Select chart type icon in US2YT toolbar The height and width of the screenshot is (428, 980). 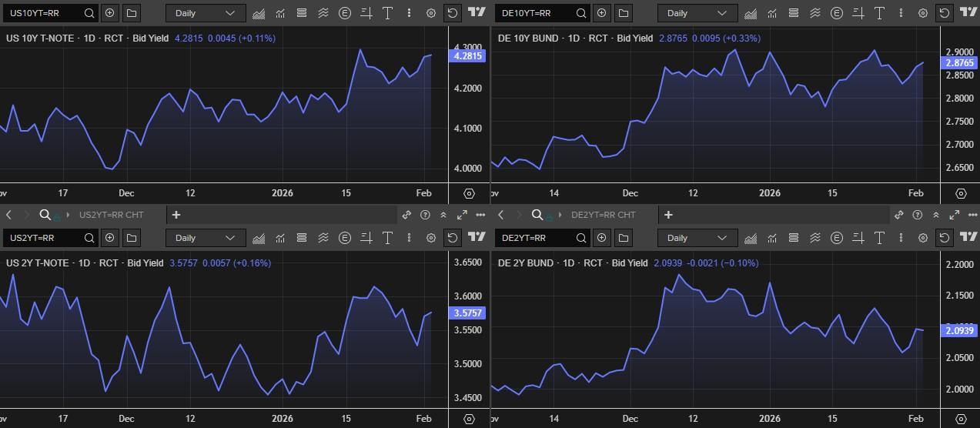[x=259, y=238]
